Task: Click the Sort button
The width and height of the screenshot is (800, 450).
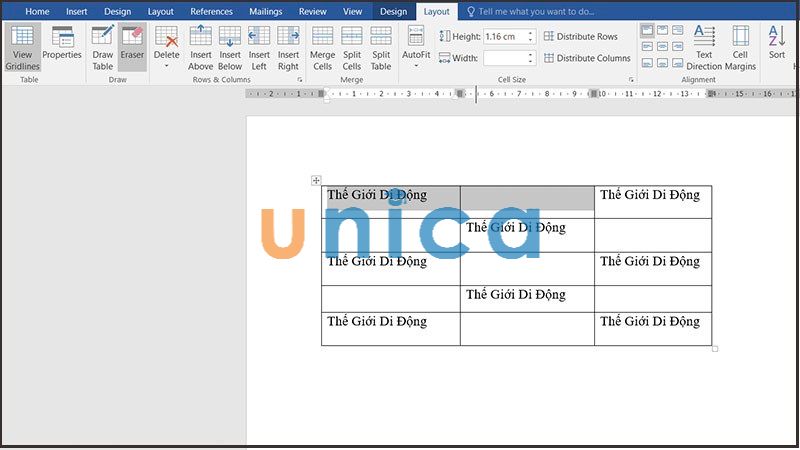Action: (x=777, y=42)
